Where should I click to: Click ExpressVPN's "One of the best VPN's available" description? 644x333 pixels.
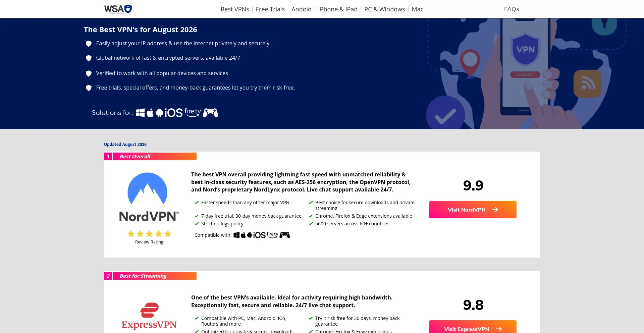click(x=292, y=301)
